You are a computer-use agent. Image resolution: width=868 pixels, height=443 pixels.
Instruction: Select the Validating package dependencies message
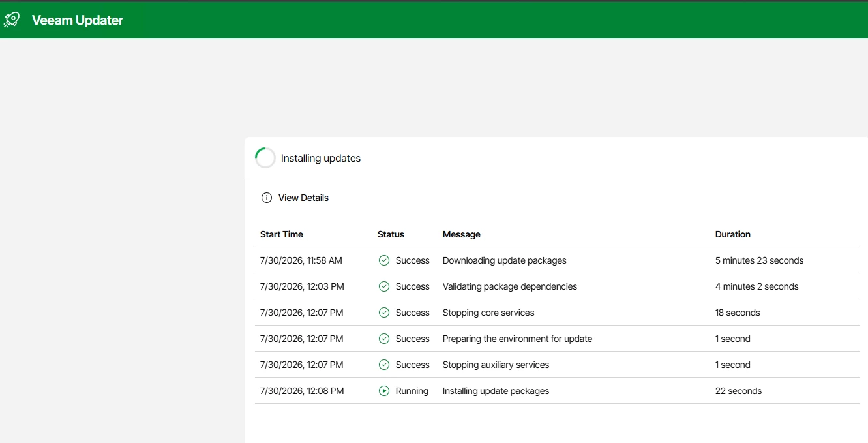510,286
